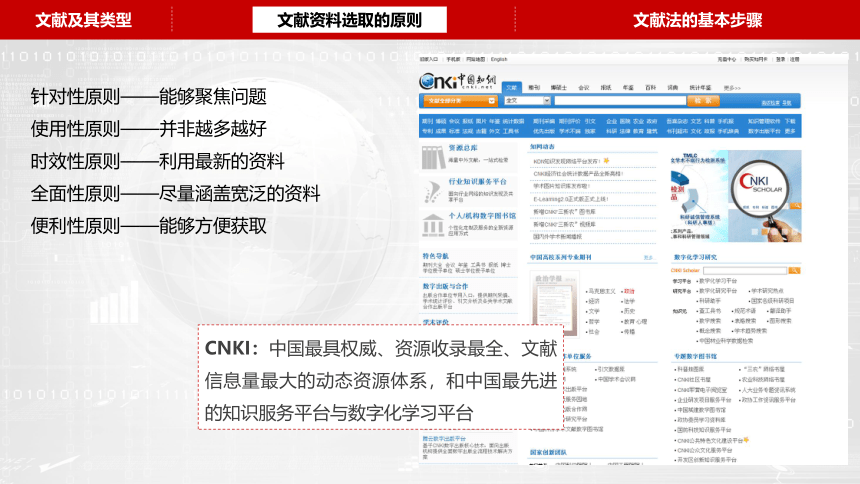Click the 注册 link at top right
Screen dimensions: 860x484
coord(794,59)
